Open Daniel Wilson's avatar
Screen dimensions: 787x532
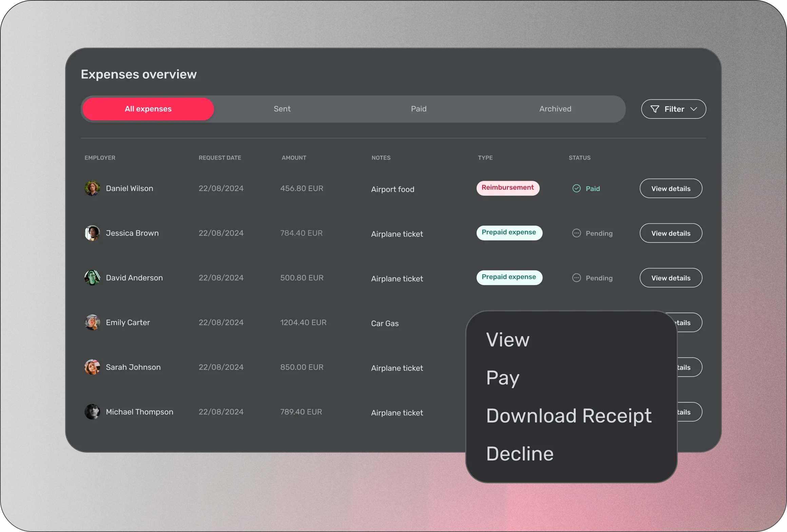[x=92, y=188]
